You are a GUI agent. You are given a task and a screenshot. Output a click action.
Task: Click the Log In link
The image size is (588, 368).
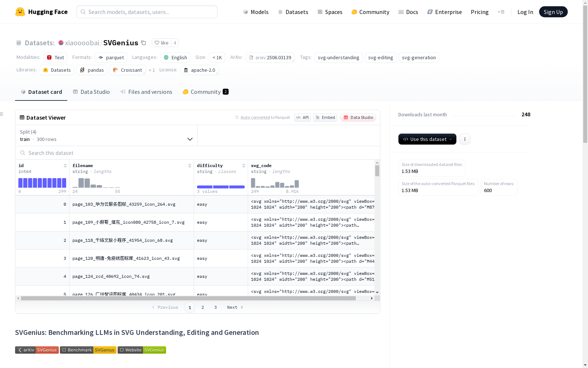(x=525, y=12)
